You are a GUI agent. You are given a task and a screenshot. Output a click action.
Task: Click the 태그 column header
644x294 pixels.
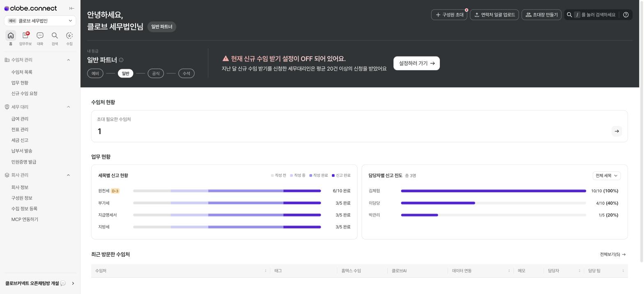[x=278, y=271]
